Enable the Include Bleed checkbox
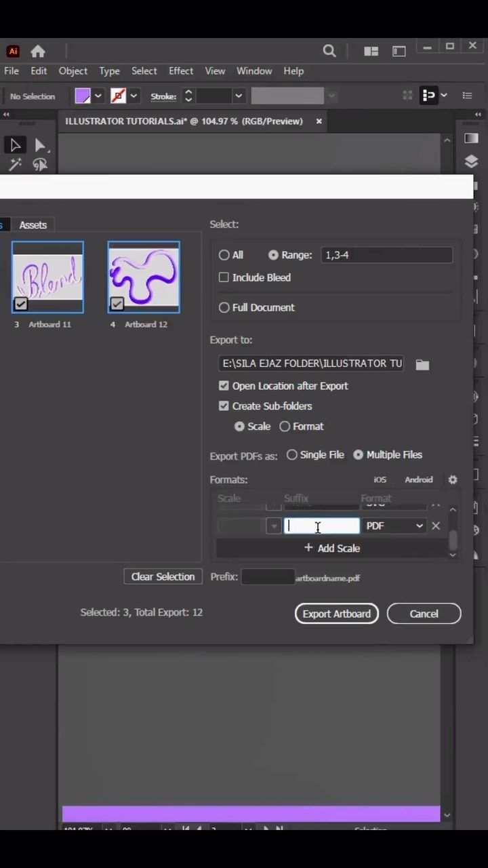Image resolution: width=488 pixels, height=868 pixels. tap(224, 277)
